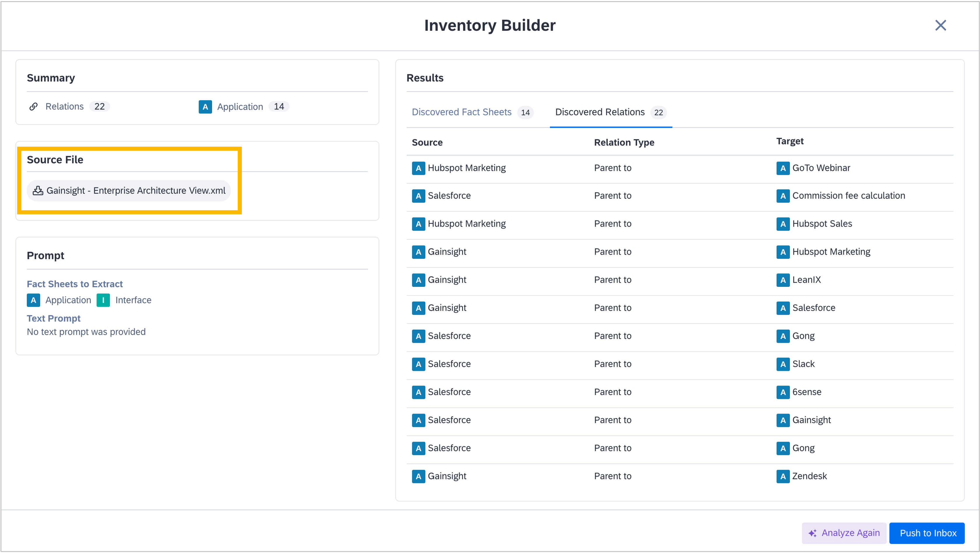Click No text prompt was provided text
Image resolution: width=980 pixels, height=553 pixels.
tap(86, 332)
